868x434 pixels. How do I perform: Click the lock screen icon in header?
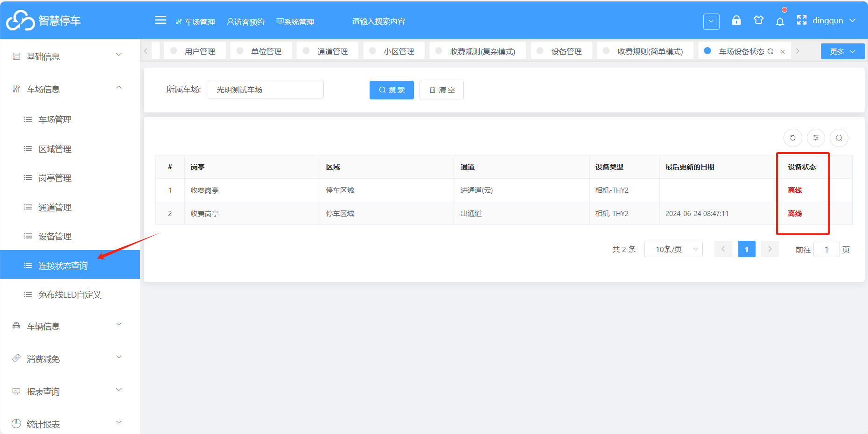click(x=736, y=20)
